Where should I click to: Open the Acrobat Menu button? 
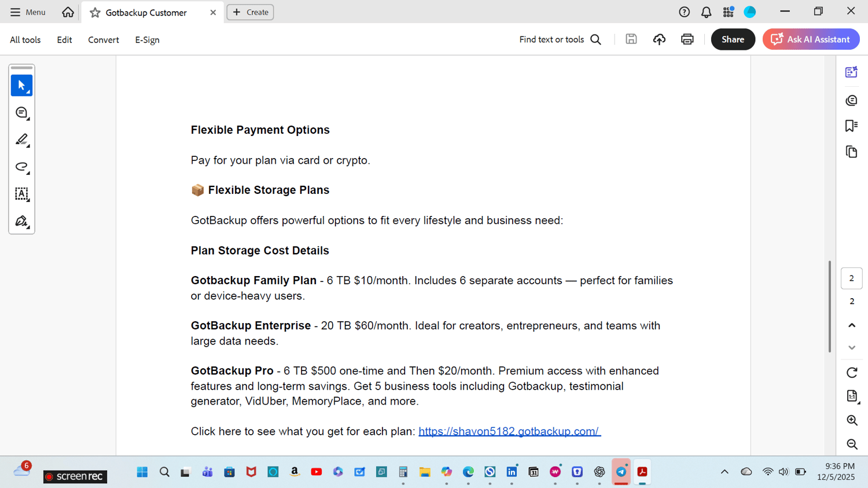coord(28,12)
